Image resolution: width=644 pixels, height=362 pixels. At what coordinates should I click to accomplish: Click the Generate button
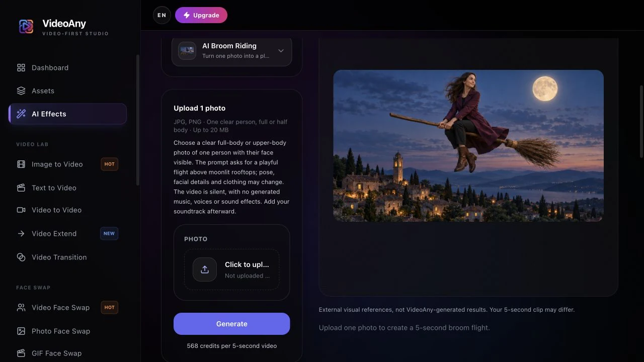click(x=232, y=324)
